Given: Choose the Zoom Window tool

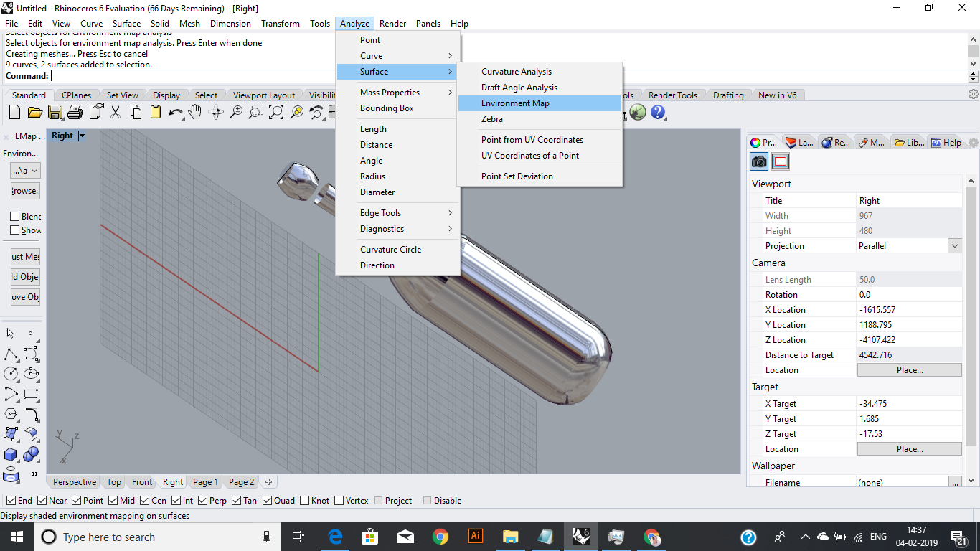Looking at the screenshot, I should (x=255, y=112).
